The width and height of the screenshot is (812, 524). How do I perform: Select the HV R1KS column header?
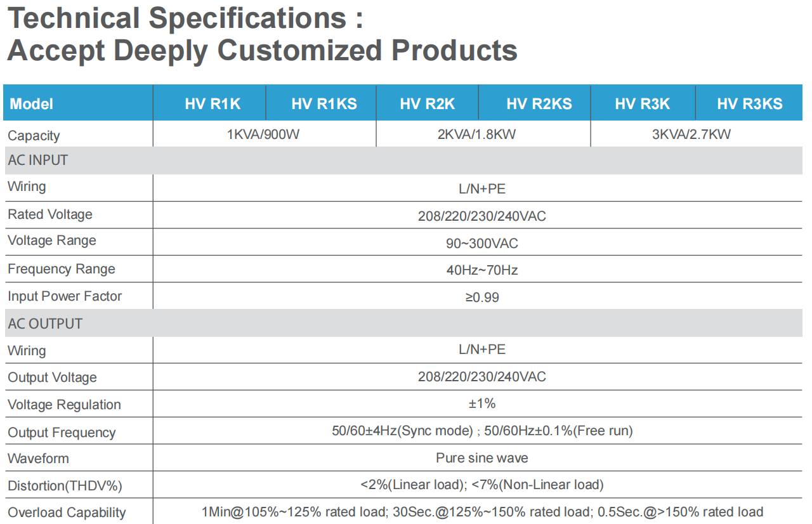click(324, 104)
